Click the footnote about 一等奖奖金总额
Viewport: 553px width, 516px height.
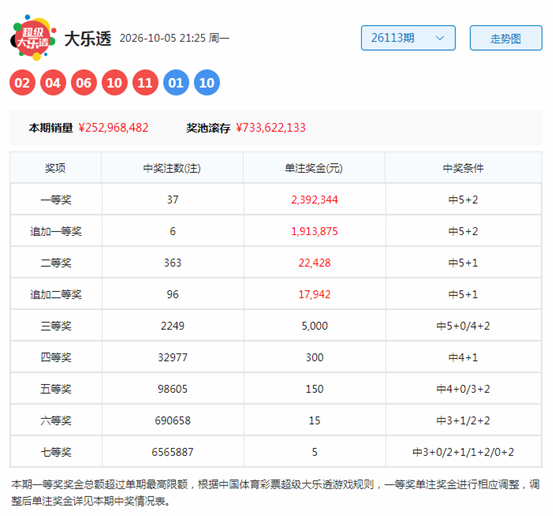point(275,493)
